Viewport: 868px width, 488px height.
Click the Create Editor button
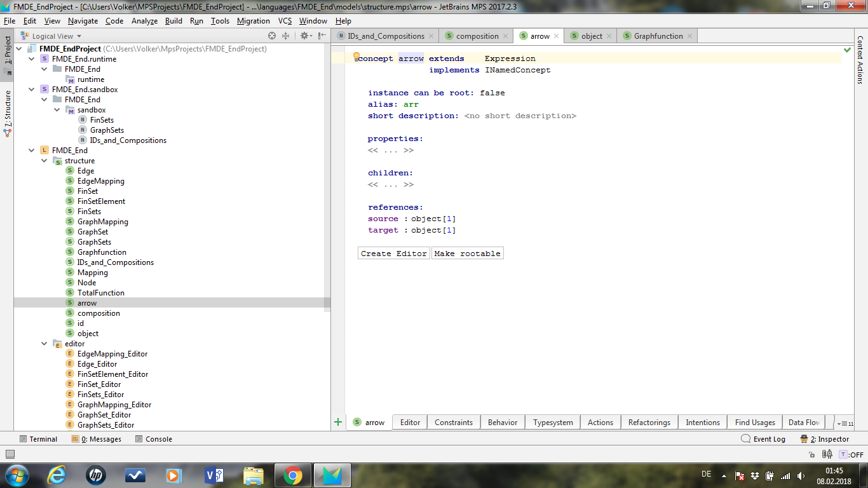pos(393,254)
